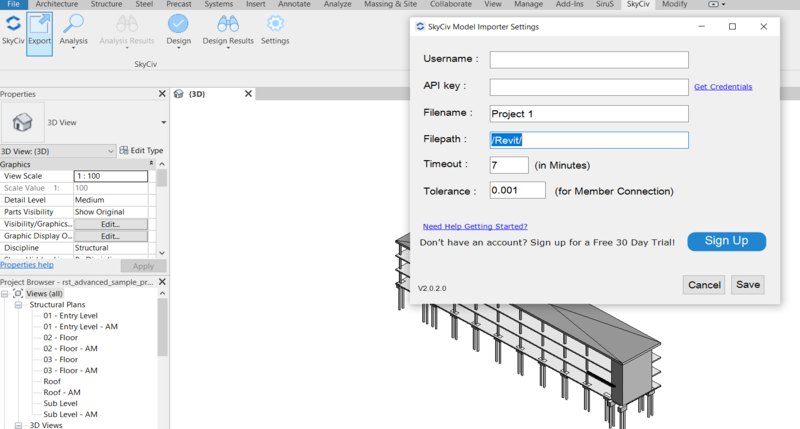Open the File menu tab
The width and height of the screenshot is (800, 429).
pos(13,4)
